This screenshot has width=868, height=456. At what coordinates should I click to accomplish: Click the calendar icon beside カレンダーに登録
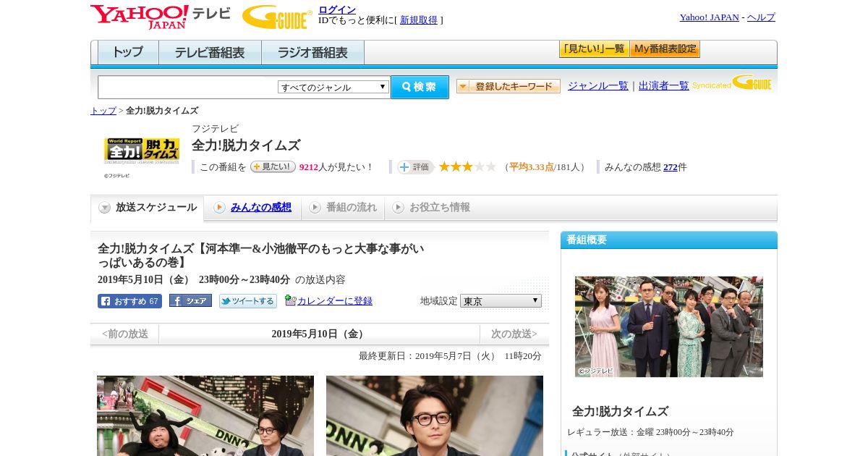tap(291, 300)
